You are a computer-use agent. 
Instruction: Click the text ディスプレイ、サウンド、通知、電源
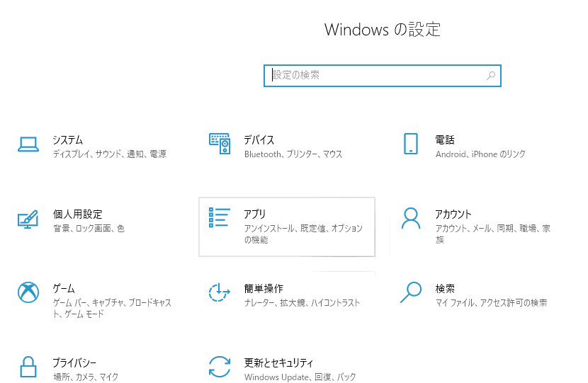pos(110,154)
